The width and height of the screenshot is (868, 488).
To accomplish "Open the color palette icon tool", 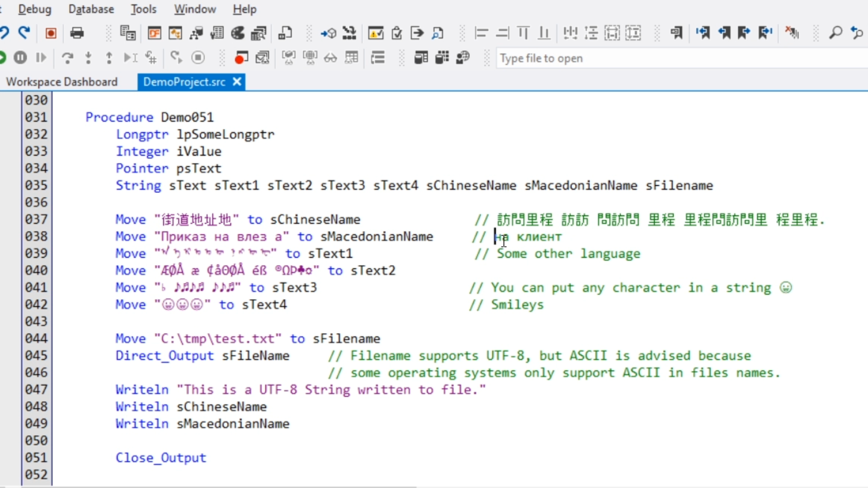I will point(238,33).
